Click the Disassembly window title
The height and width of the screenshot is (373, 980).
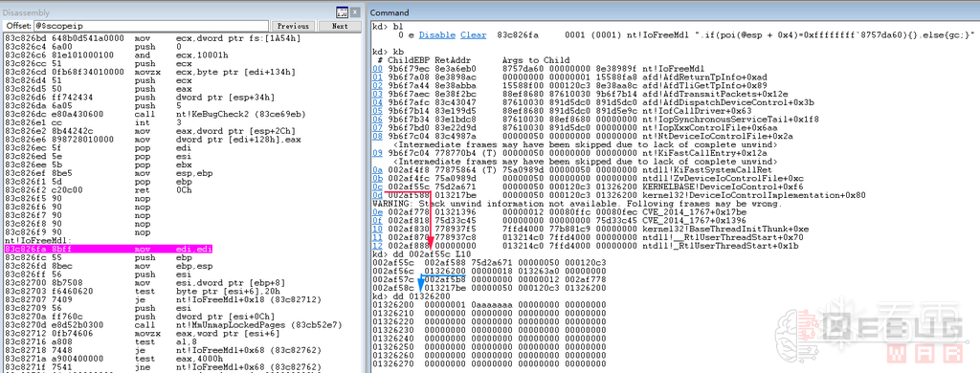[x=26, y=12]
